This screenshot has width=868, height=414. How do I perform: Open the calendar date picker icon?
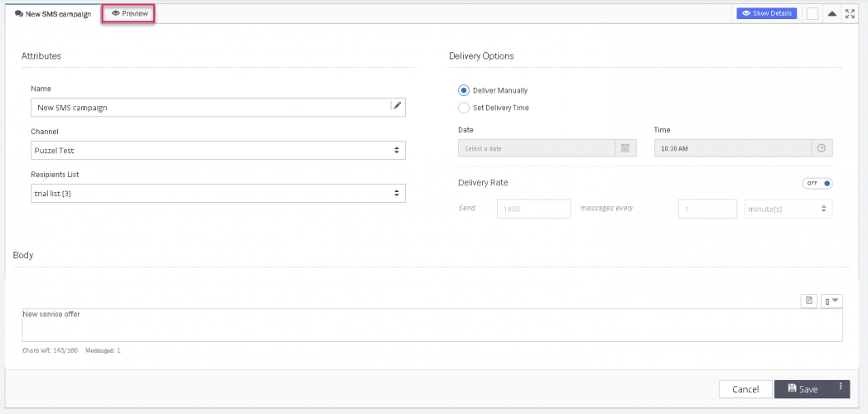coord(626,148)
